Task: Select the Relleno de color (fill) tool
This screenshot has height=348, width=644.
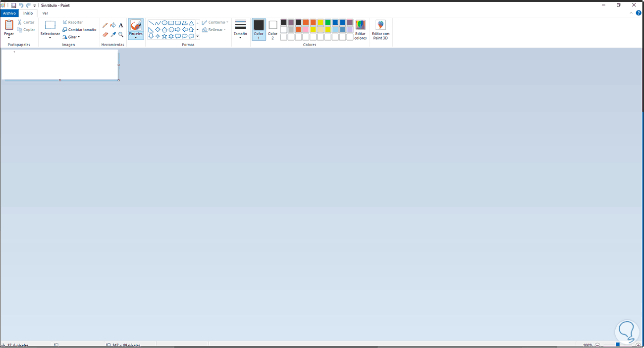Action: 113,24
